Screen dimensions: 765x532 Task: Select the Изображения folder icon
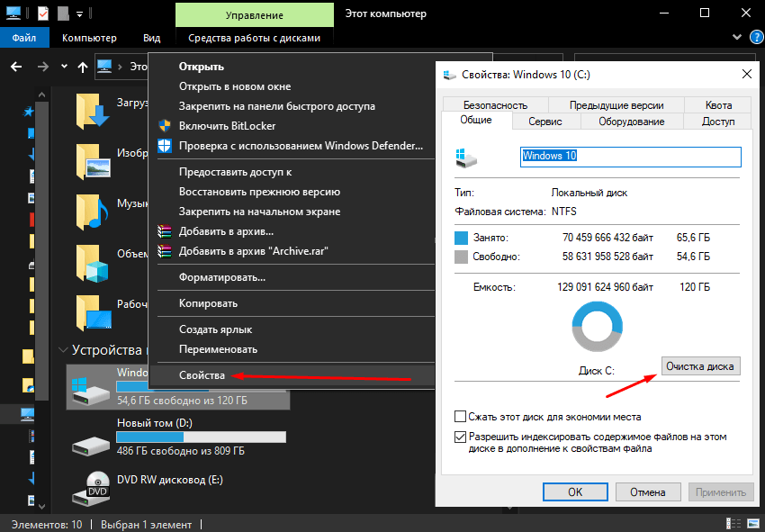point(93,161)
